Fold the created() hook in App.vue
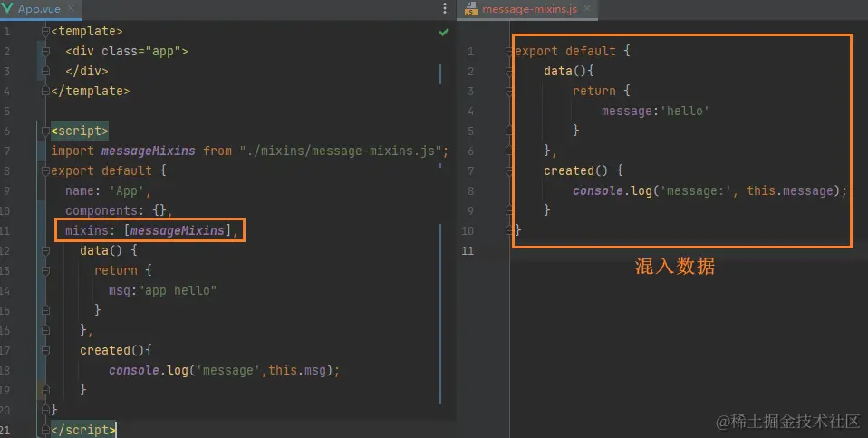The height and width of the screenshot is (438, 868). (46, 351)
